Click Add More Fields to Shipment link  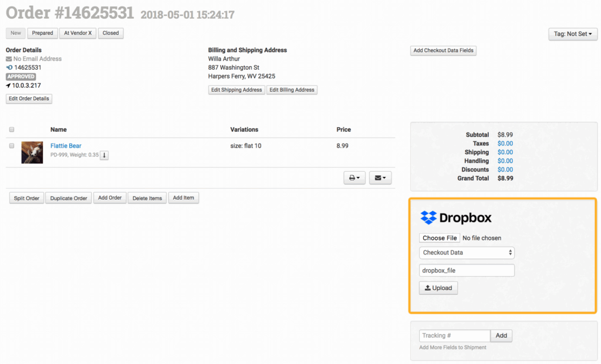(453, 348)
